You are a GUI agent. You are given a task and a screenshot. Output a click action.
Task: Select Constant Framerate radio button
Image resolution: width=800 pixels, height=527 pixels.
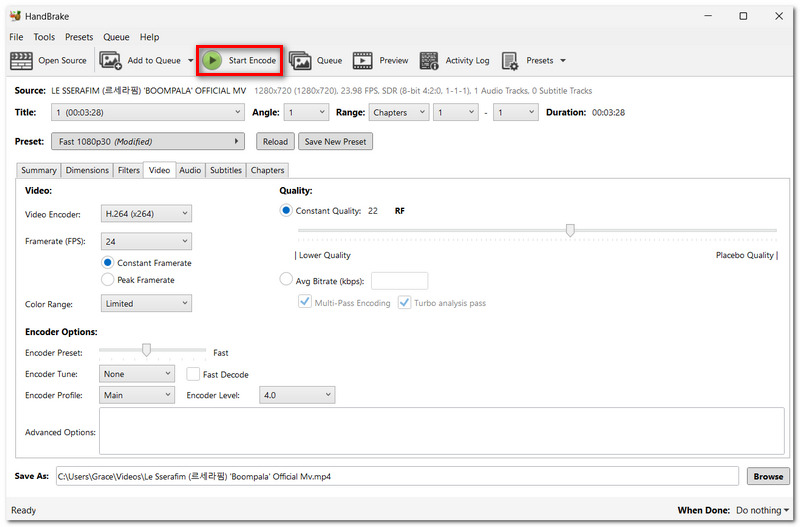click(x=107, y=263)
